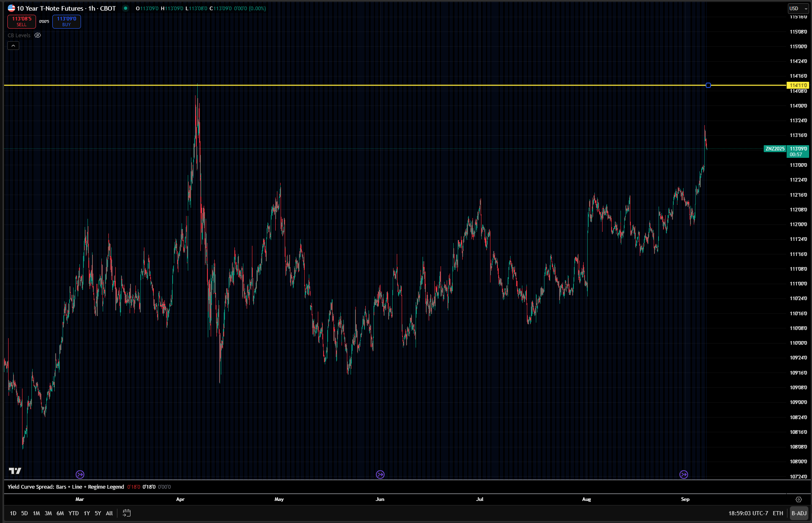This screenshot has width=812, height=523.
Task: Select the 5Y date range
Action: tap(98, 513)
